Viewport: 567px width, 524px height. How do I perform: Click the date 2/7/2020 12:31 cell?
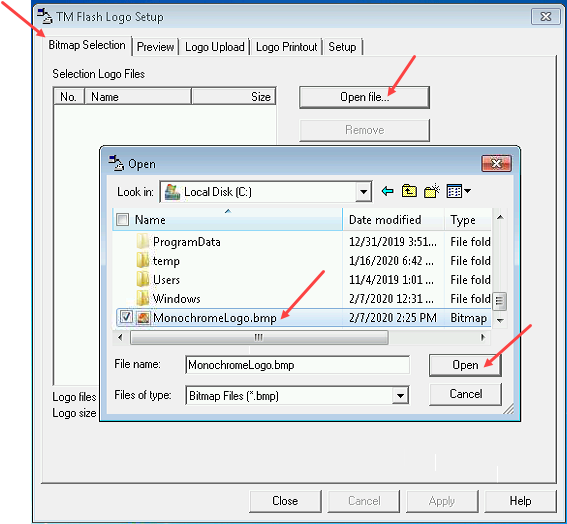tap(391, 299)
